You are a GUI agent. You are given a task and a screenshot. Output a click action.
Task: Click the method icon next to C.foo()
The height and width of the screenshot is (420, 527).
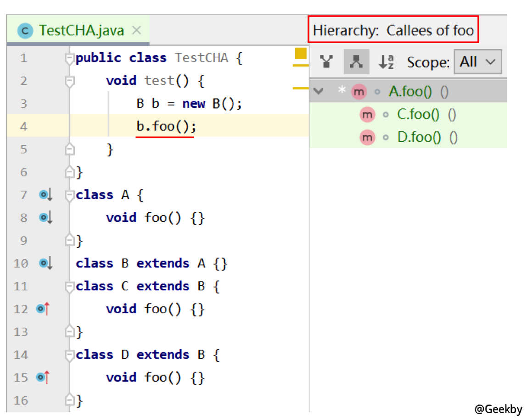pos(366,115)
